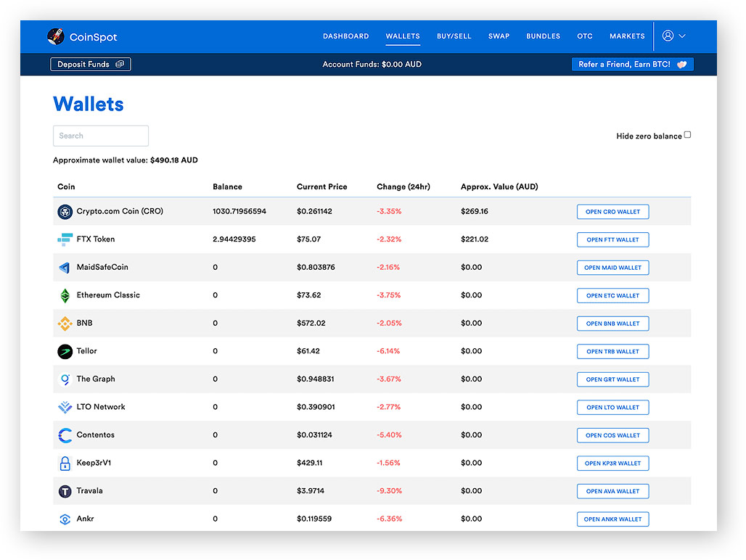Open the COS wallet

612,435
